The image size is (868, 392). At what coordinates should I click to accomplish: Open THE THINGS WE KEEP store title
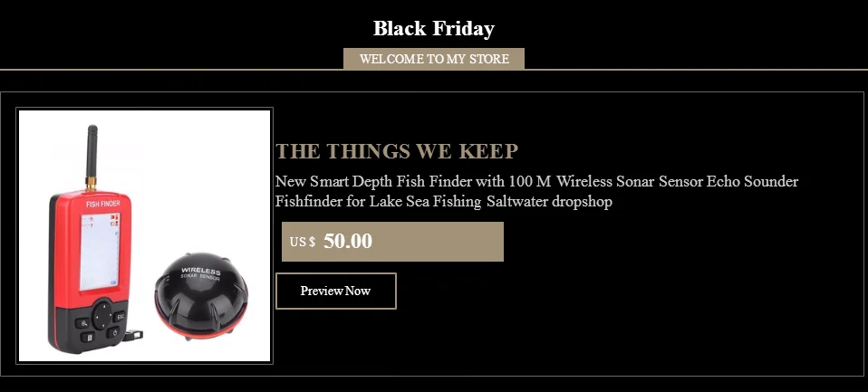[x=397, y=151]
